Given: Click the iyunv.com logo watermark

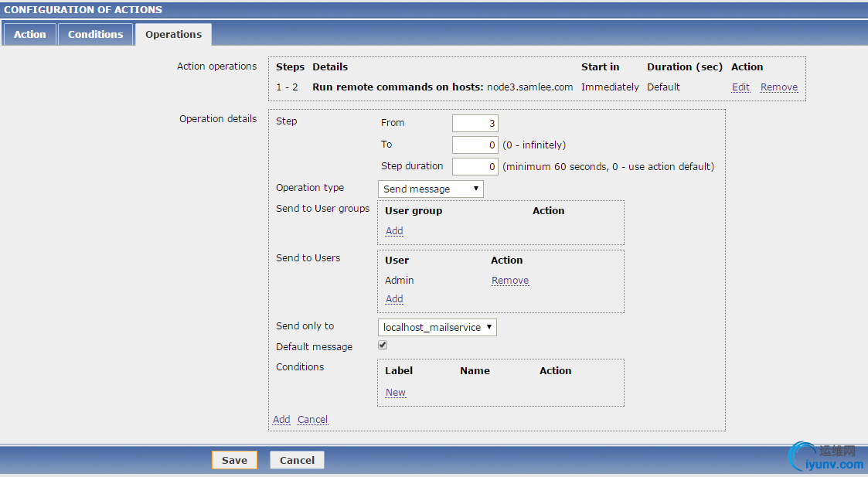Looking at the screenshot, I should pos(825,458).
